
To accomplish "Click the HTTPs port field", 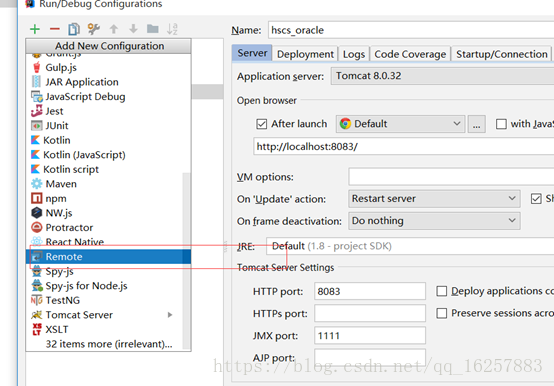I will coord(370,314).
